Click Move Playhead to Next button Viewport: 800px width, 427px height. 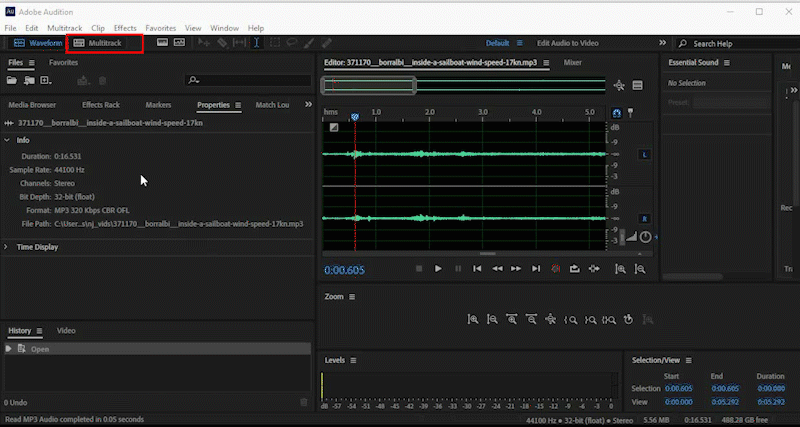click(536, 268)
